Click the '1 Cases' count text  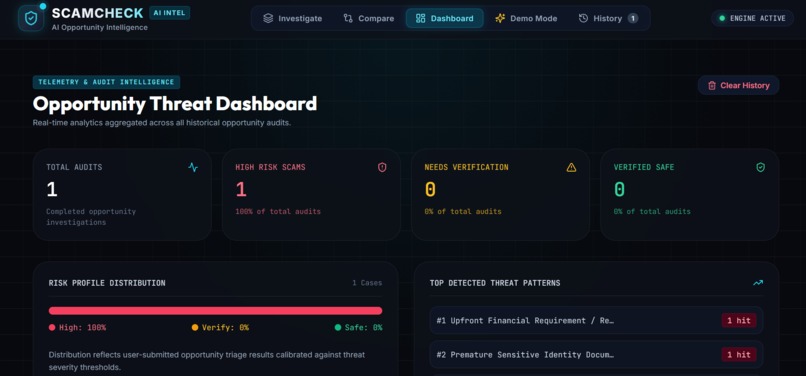367,283
